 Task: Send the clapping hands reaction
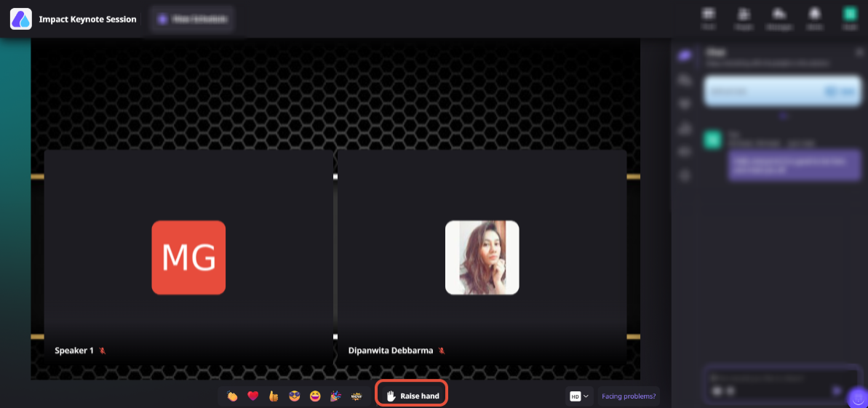[233, 396]
